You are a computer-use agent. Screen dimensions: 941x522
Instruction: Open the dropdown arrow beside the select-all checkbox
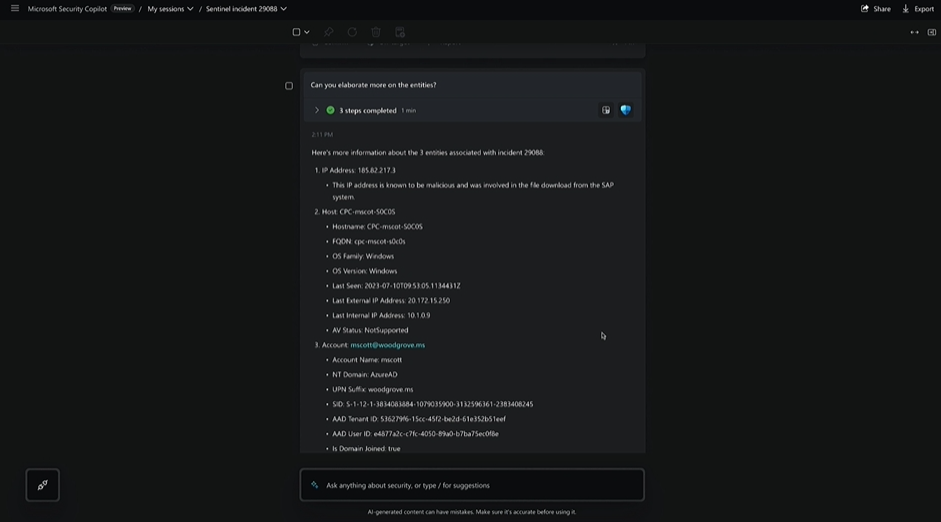point(307,32)
